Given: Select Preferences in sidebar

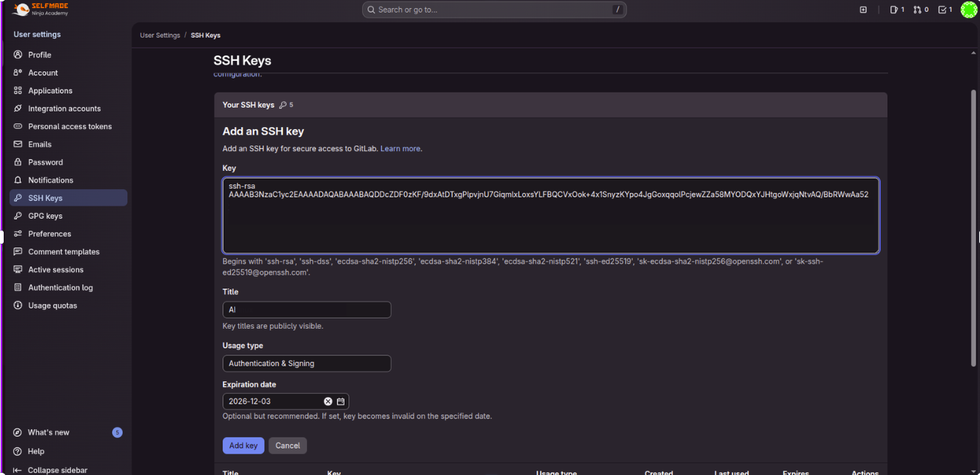Looking at the screenshot, I should (49, 233).
